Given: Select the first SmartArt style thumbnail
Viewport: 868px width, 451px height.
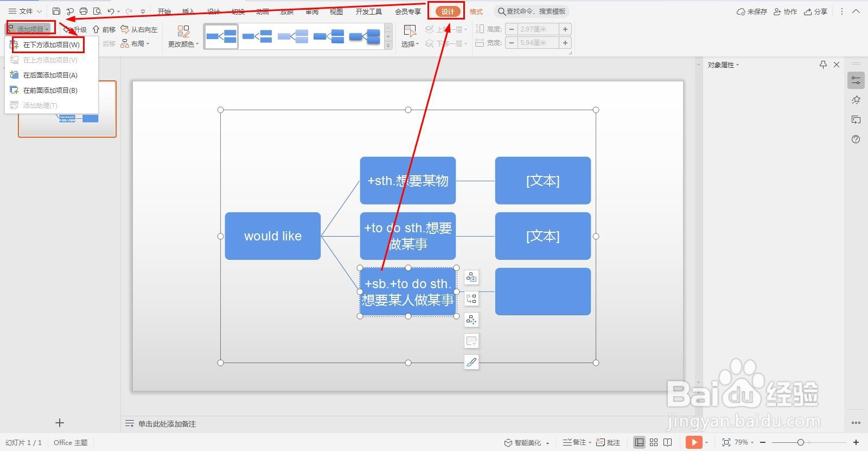Looking at the screenshot, I should point(221,36).
